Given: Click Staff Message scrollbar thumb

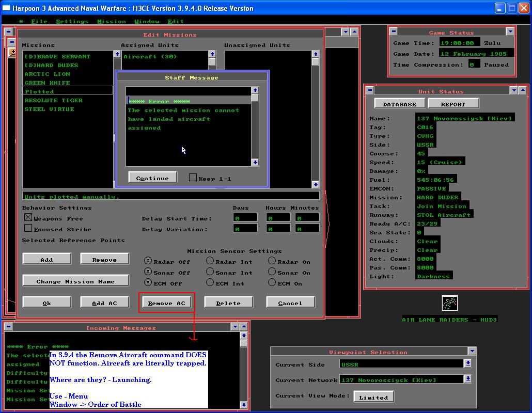Looking at the screenshot, I should (255, 98).
